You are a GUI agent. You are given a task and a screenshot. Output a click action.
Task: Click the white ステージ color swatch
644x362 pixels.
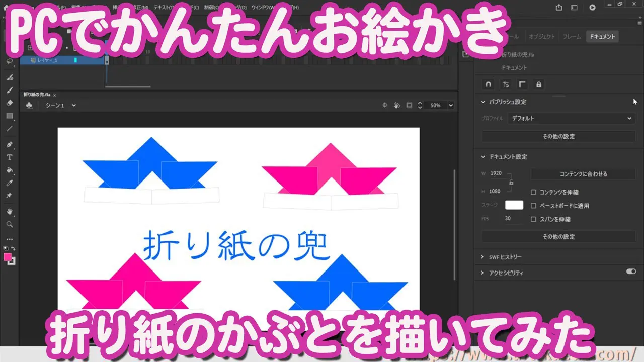point(514,205)
